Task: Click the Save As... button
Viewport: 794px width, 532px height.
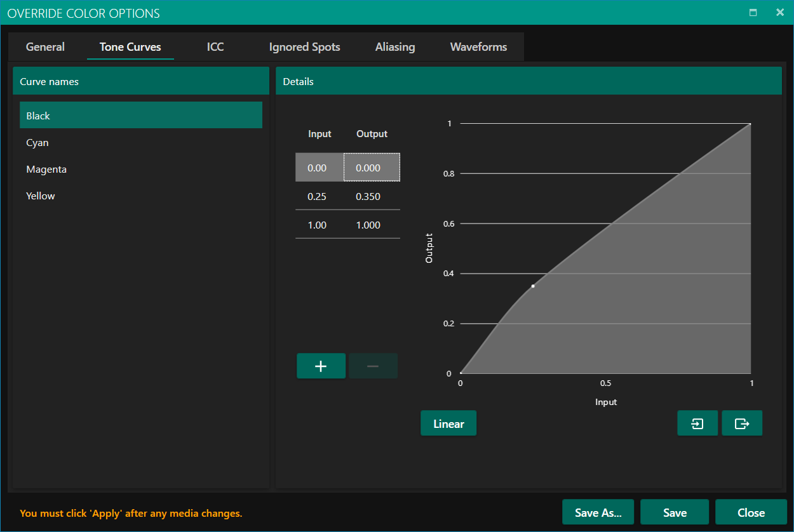Action: [x=598, y=512]
